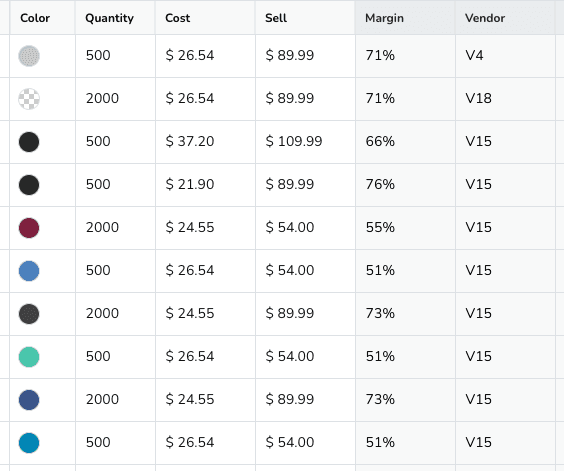This screenshot has height=471, width=564.
Task: Edit the $ 109.99 sell price cell
Action: [x=305, y=142]
